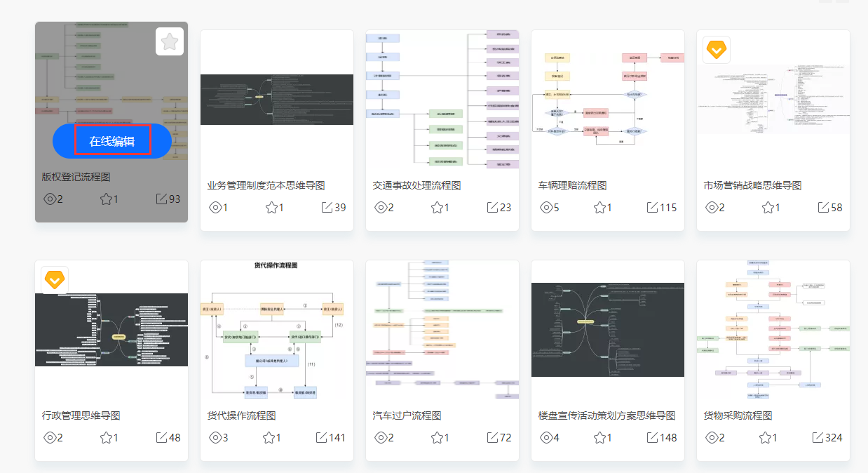Click the views eye icon on 版权登记流程图

pyautogui.click(x=50, y=199)
